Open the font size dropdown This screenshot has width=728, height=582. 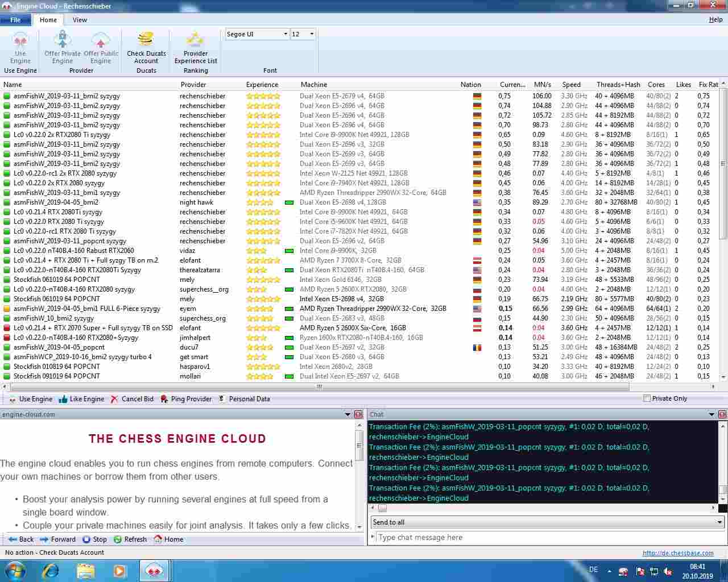pos(312,34)
